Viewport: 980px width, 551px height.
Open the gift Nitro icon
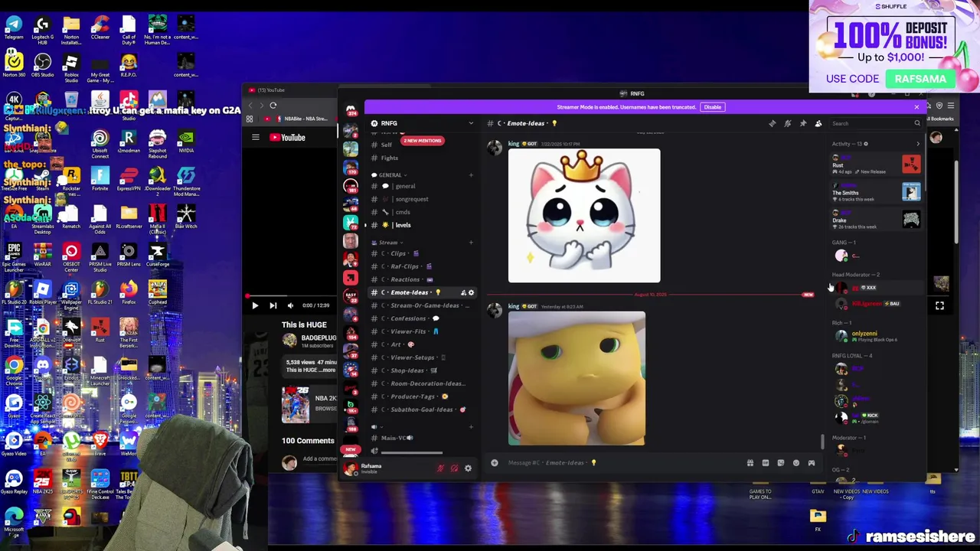point(750,462)
